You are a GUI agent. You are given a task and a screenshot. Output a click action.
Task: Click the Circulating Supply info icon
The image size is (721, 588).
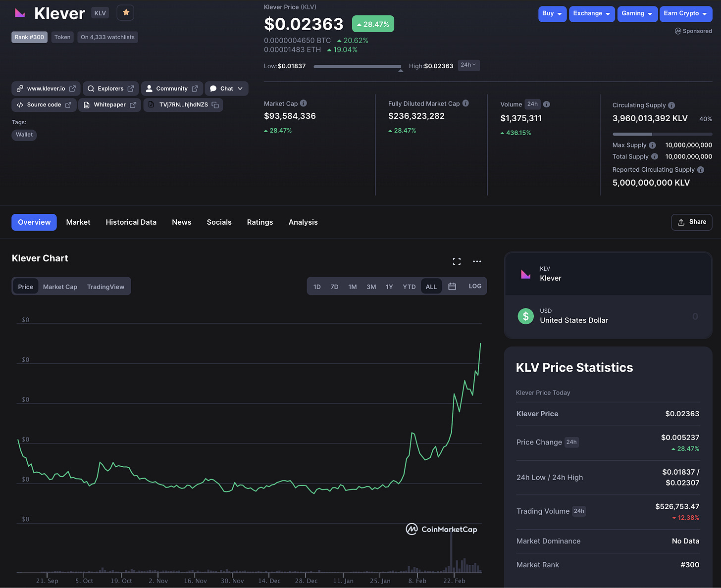click(x=671, y=105)
